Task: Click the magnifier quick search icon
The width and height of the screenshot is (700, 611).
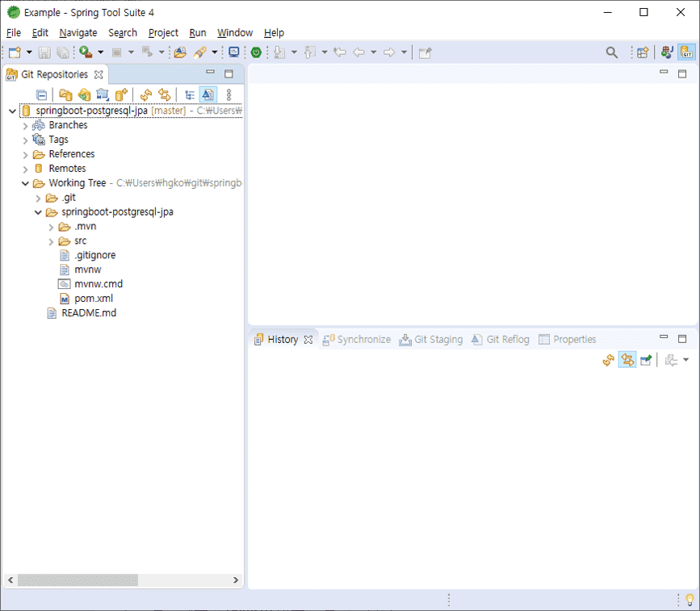Action: 612,52
